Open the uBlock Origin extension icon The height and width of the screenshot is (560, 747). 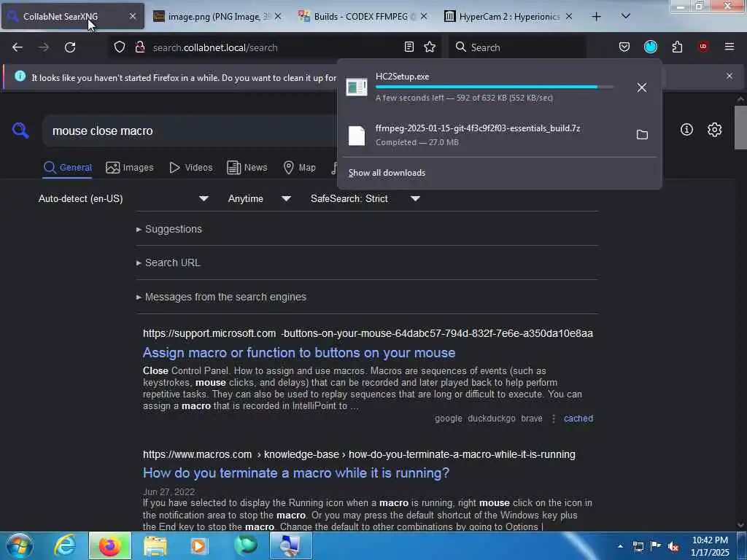[703, 47]
